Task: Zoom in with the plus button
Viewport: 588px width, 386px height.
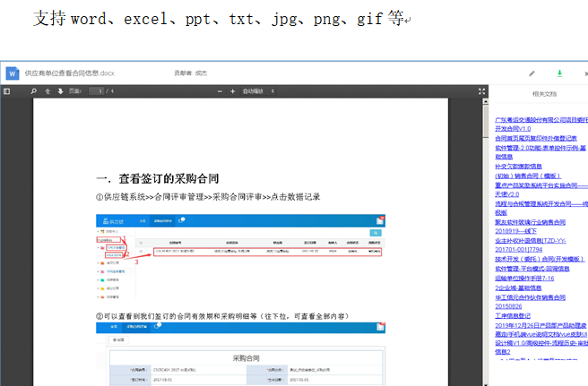Action: click(x=232, y=91)
